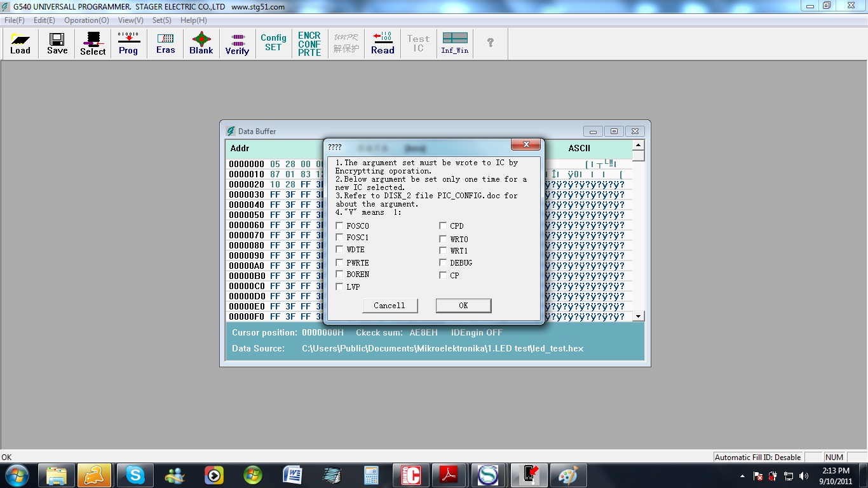Open the Select device toolbar icon
The height and width of the screenshot is (488, 868).
tap(93, 43)
